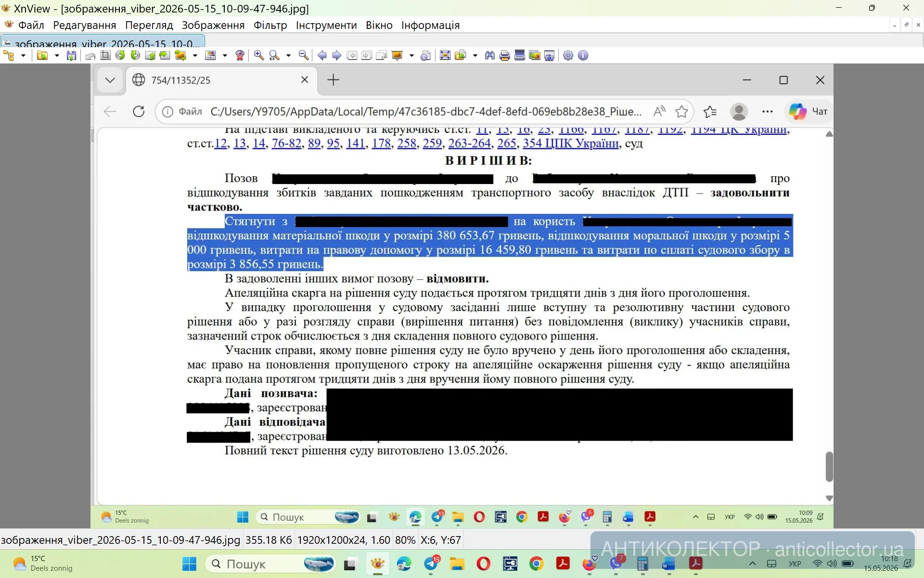Expand the Export icon dropdown arrow
This screenshot has width=924, height=578.
[x=475, y=55]
